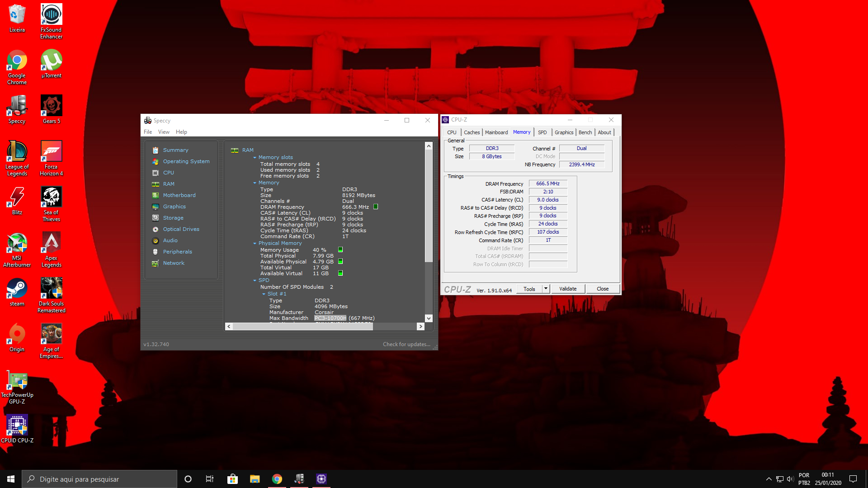
Task: Select µTorrent desktop shortcut
Action: click(x=51, y=64)
